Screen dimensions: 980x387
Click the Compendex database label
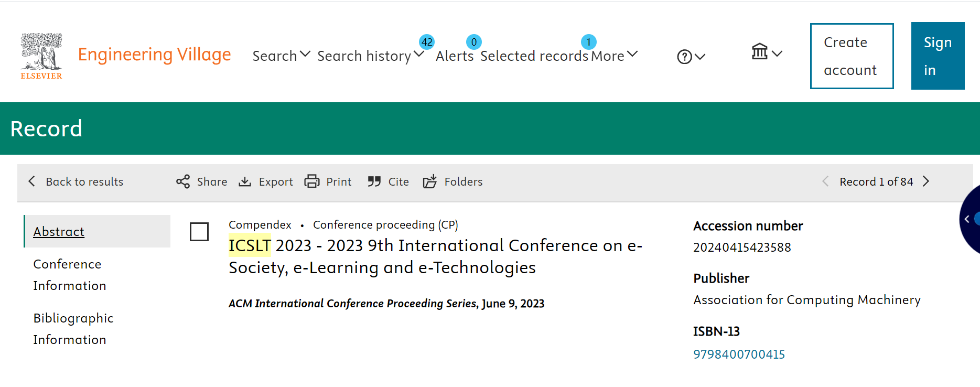[260, 224]
